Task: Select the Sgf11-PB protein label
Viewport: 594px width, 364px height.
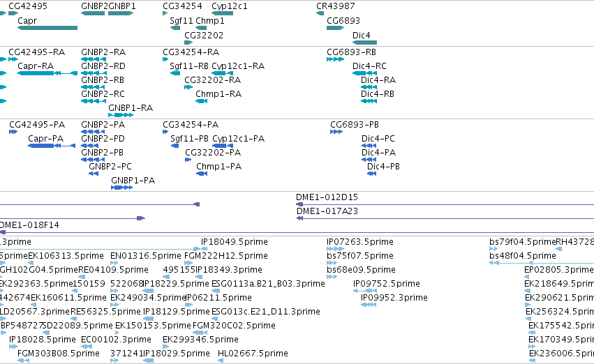Action: 189,139
